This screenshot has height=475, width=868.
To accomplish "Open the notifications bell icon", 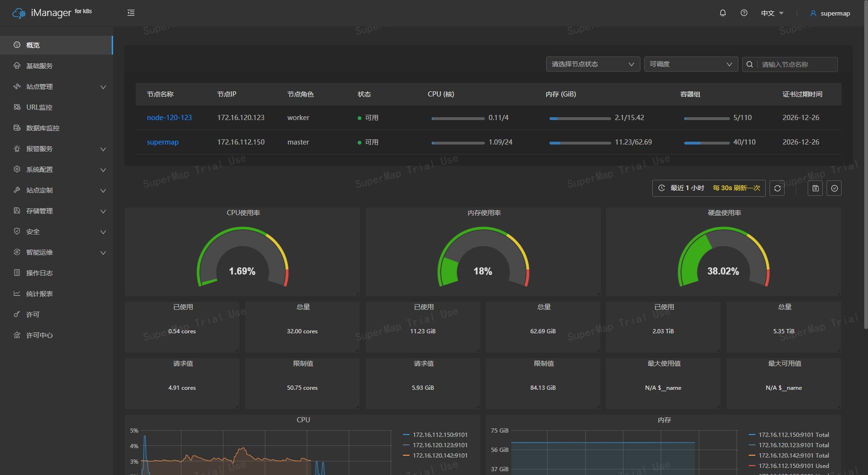I will [723, 13].
